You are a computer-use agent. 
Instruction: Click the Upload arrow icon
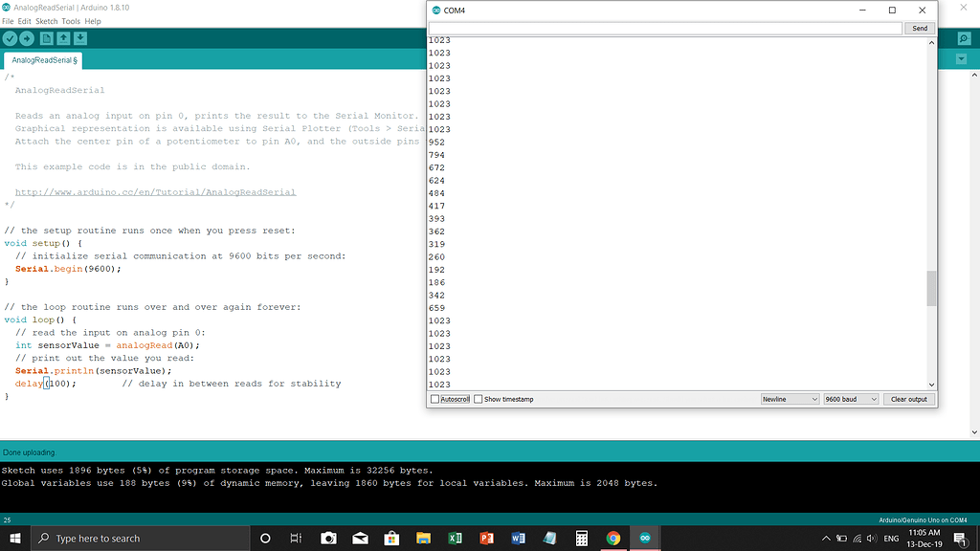pyautogui.click(x=27, y=38)
